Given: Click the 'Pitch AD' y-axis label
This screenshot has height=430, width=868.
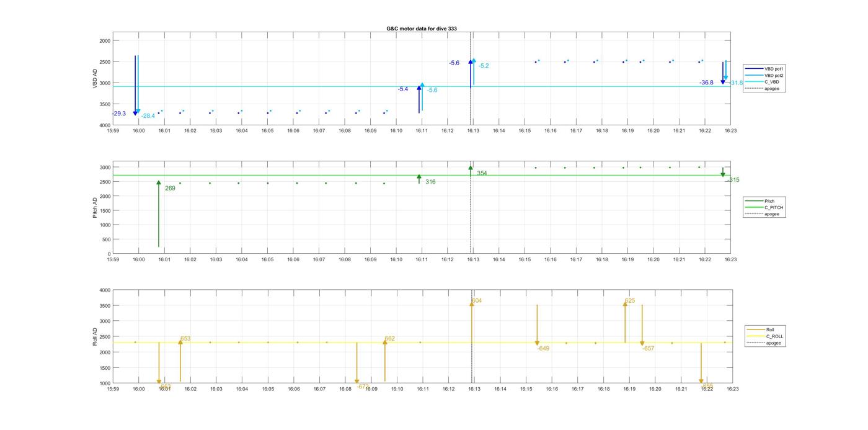Looking at the screenshot, I should [x=95, y=208].
